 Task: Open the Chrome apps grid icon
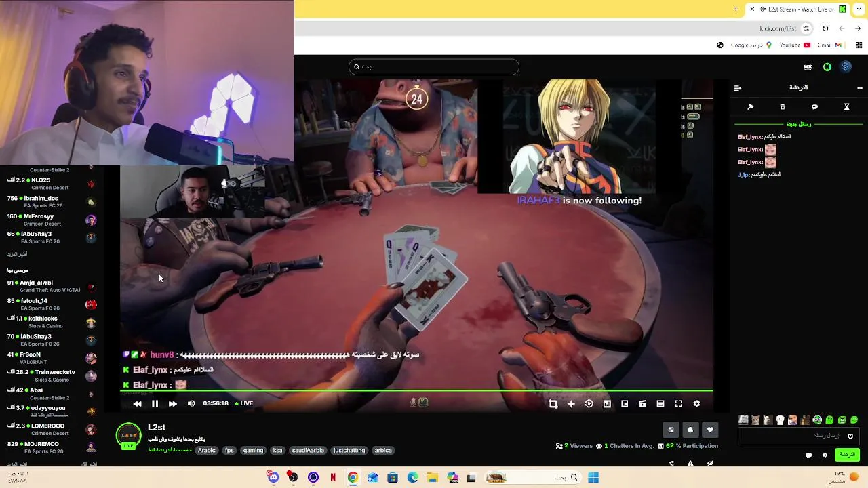pyautogui.click(x=859, y=45)
